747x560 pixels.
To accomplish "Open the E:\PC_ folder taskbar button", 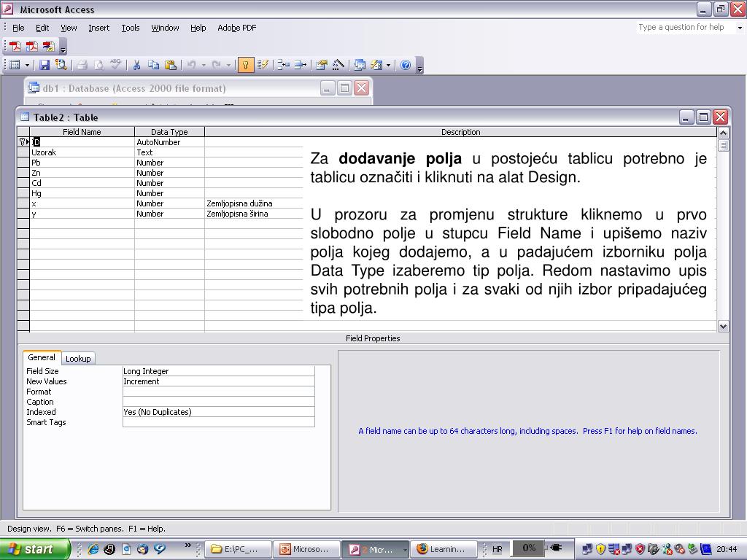I will click(x=239, y=549).
